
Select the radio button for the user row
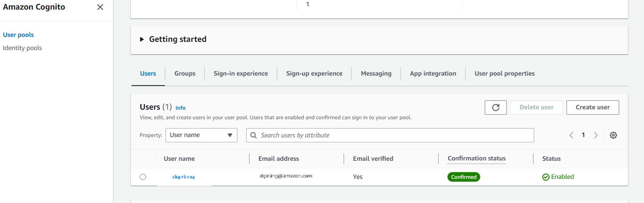tap(143, 177)
